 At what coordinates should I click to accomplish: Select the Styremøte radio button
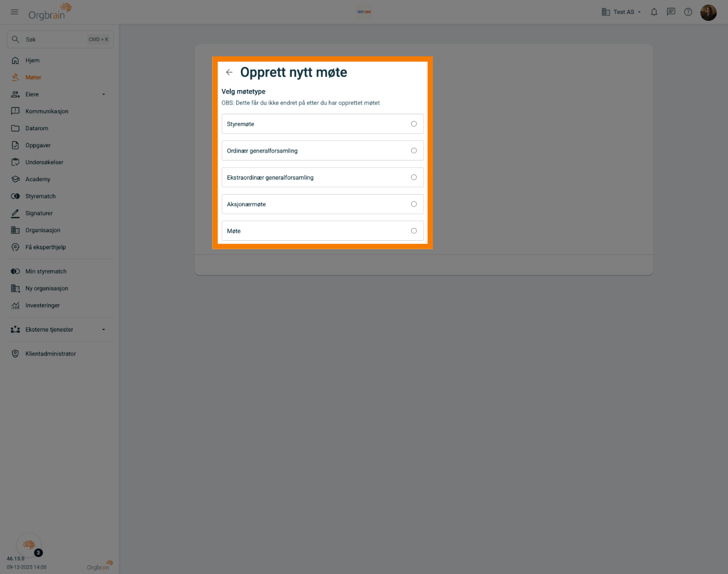point(414,124)
